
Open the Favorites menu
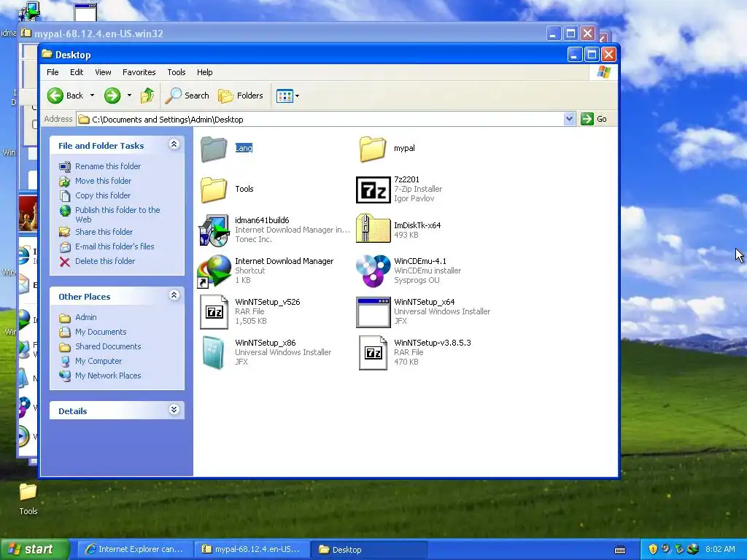139,72
